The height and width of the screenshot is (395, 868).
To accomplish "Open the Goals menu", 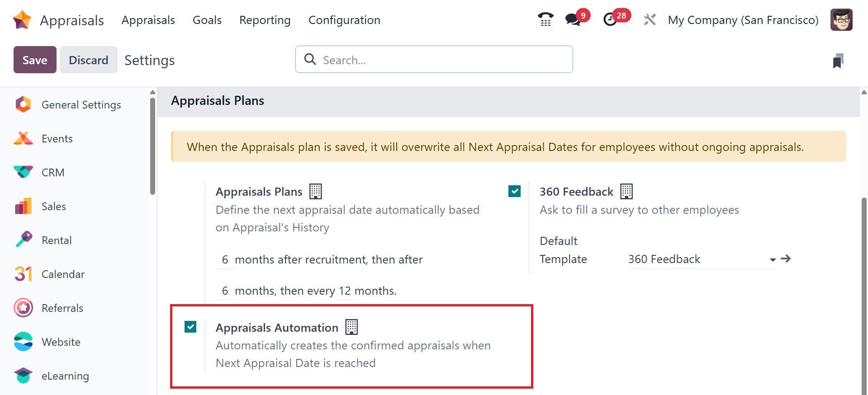I will click(207, 20).
